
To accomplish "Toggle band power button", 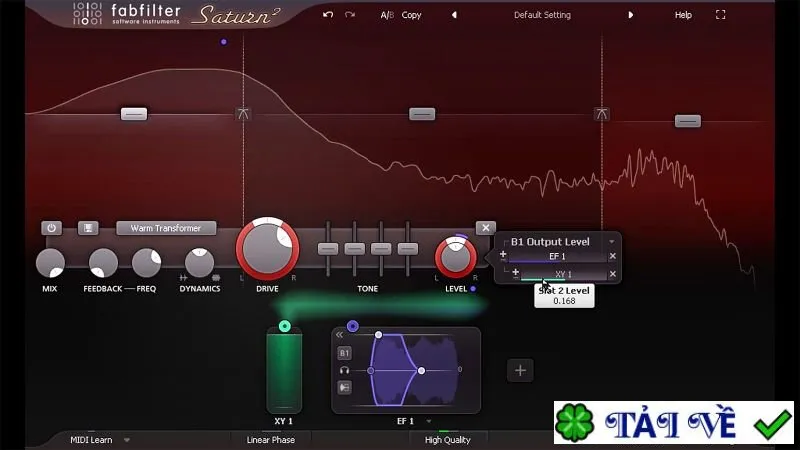I will (x=52, y=228).
